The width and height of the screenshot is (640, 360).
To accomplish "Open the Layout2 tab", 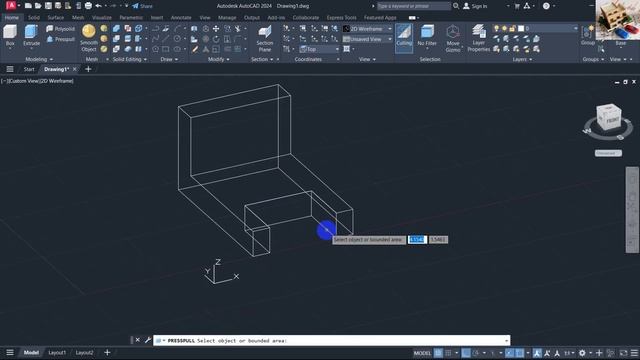I will [84, 353].
